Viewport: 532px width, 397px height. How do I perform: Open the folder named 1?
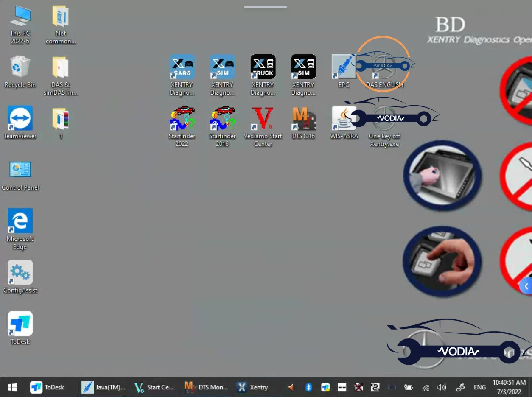pyautogui.click(x=61, y=123)
